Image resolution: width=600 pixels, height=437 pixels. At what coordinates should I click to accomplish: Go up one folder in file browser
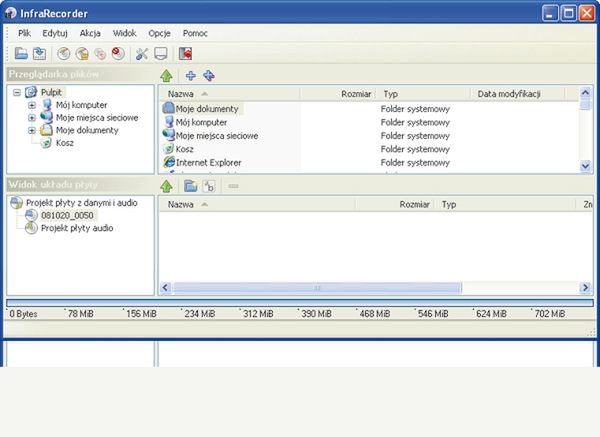click(166, 76)
